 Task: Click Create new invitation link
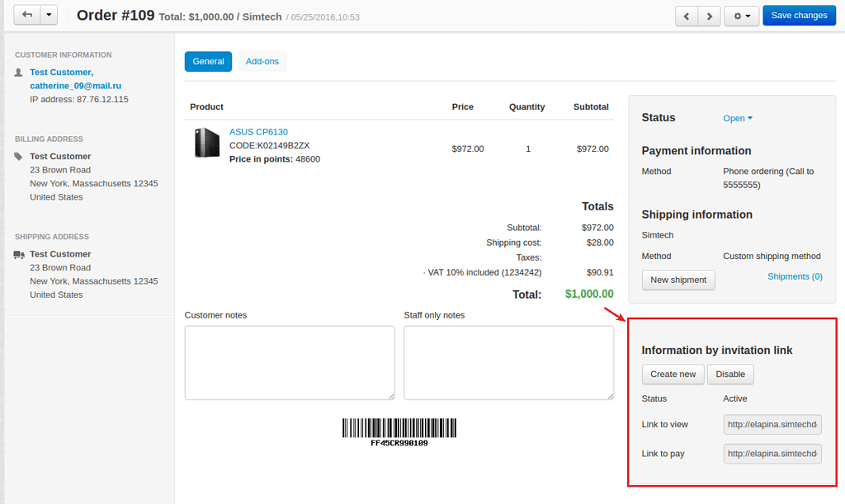click(673, 374)
